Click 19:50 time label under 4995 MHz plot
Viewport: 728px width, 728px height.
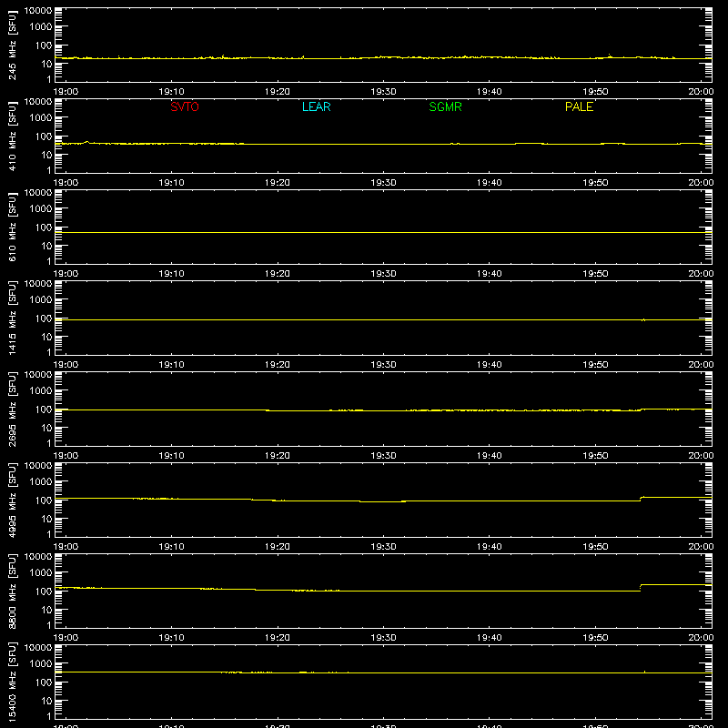pos(595,547)
